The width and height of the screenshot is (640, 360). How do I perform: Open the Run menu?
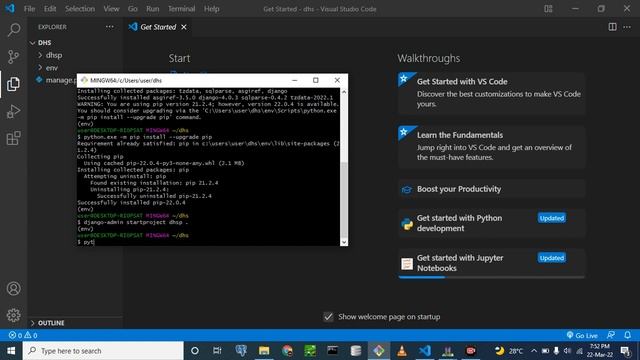click(x=153, y=9)
